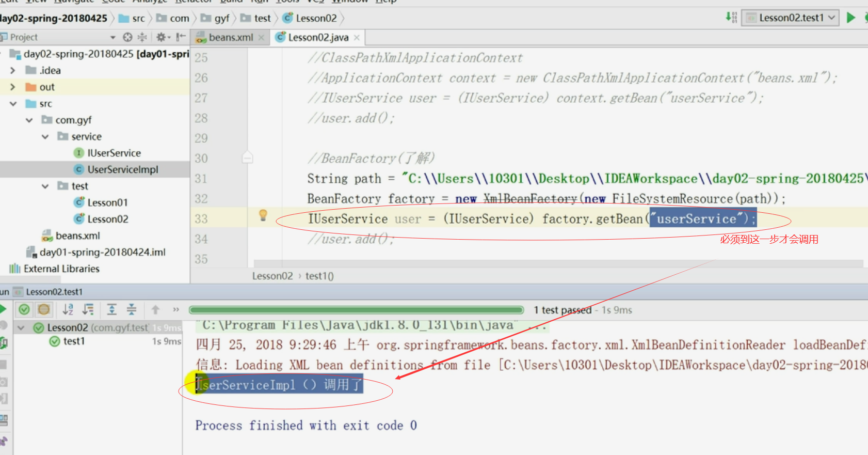Expand the .idea folder
Screen dimensions: 868x455
(x=13, y=70)
